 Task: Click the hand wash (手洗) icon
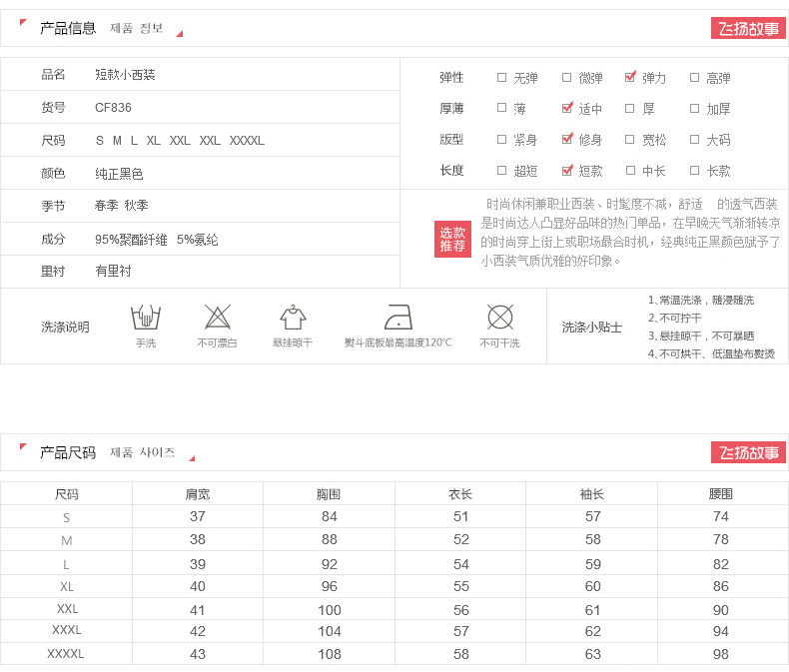[146, 317]
